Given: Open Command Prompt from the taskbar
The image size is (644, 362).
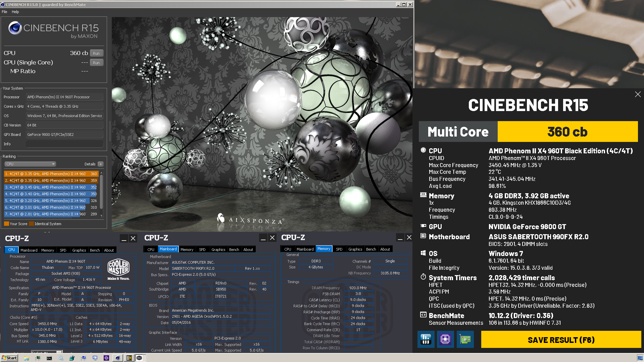Looking at the screenshot, I should point(49,358).
